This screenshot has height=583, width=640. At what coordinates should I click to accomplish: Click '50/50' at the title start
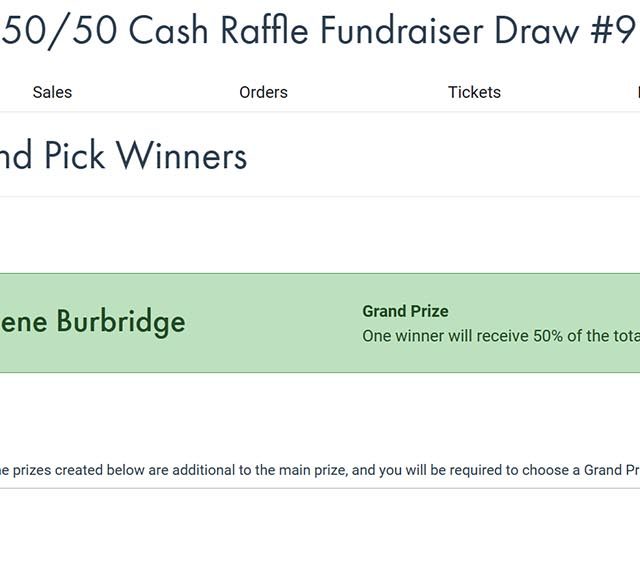(58, 32)
